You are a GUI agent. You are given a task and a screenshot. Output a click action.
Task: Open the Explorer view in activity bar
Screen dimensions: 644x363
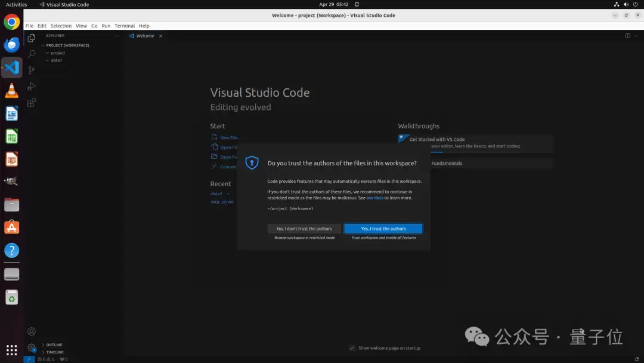[32, 38]
